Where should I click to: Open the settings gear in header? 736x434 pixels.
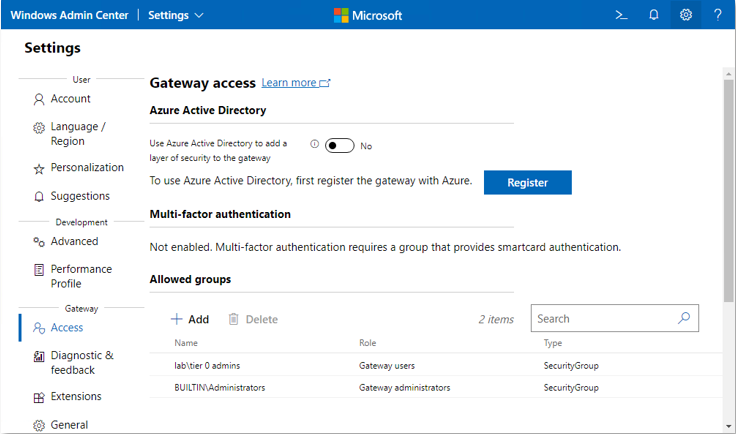coord(686,15)
